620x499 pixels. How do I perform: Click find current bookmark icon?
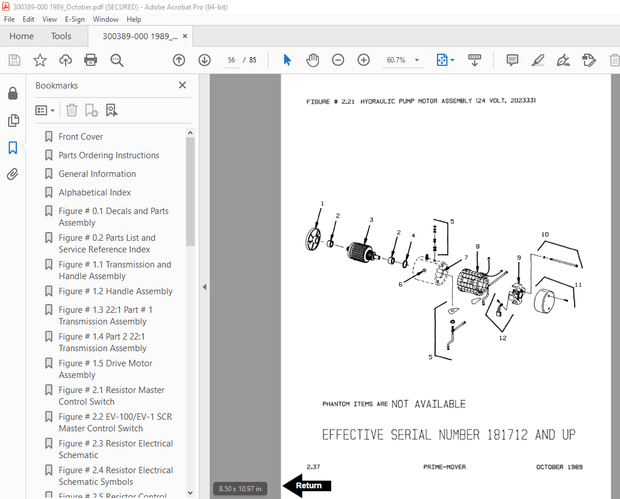[112, 110]
